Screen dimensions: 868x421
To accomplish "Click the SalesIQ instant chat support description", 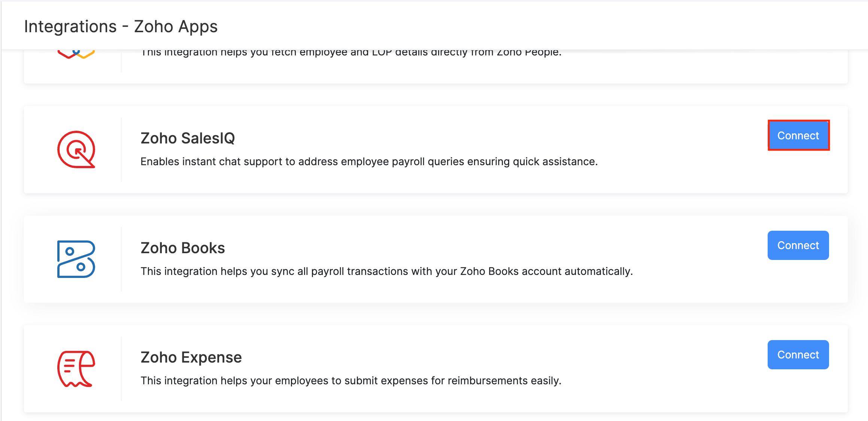I will pyautogui.click(x=369, y=161).
